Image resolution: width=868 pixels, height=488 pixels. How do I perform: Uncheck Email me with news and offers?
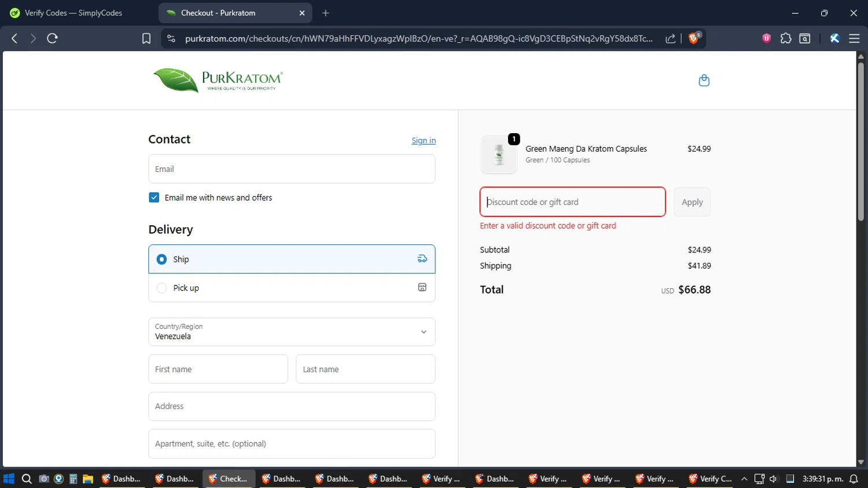click(154, 197)
